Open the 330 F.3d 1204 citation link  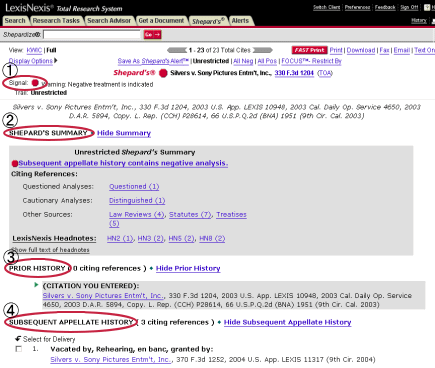(x=294, y=73)
